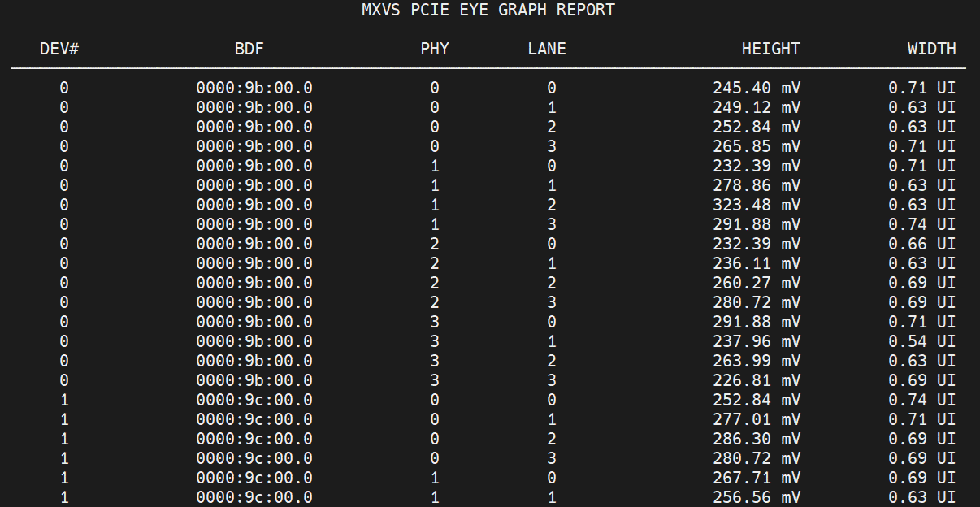980x507 pixels.
Task: Click the PHY column header
Action: point(435,49)
